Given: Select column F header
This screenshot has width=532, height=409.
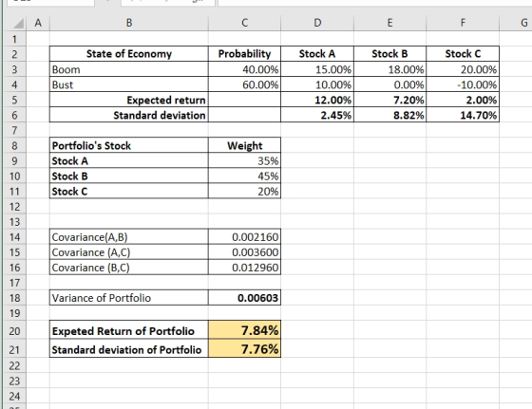Looking at the screenshot, I should click(463, 23).
